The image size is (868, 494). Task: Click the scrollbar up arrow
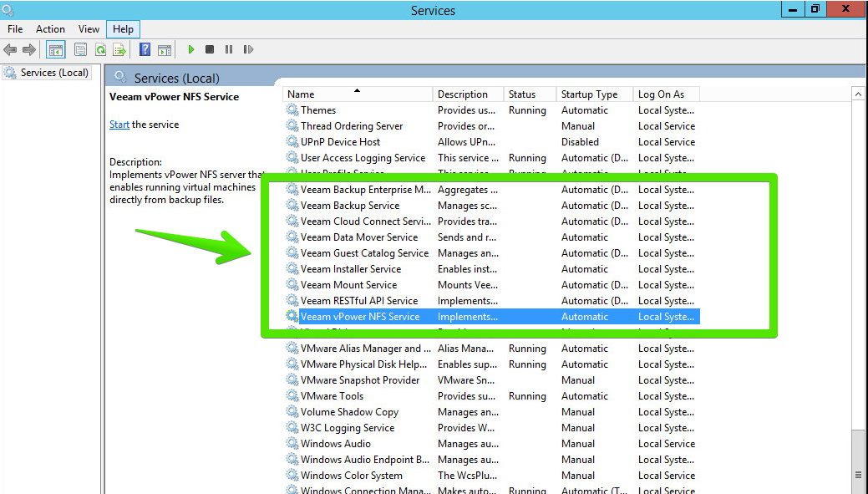858,94
